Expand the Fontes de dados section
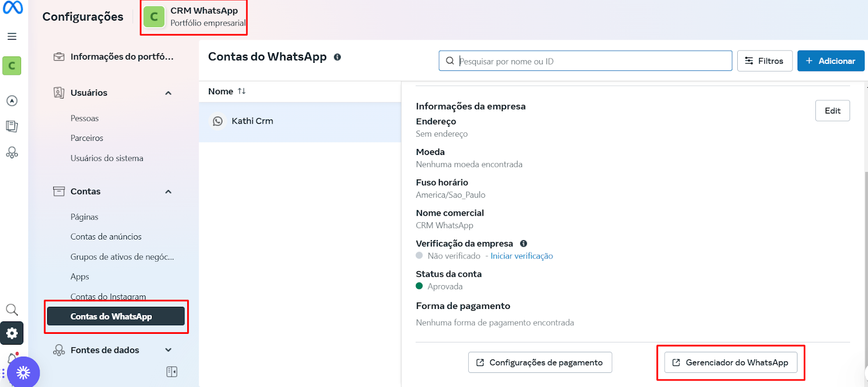868x387 pixels. point(168,350)
